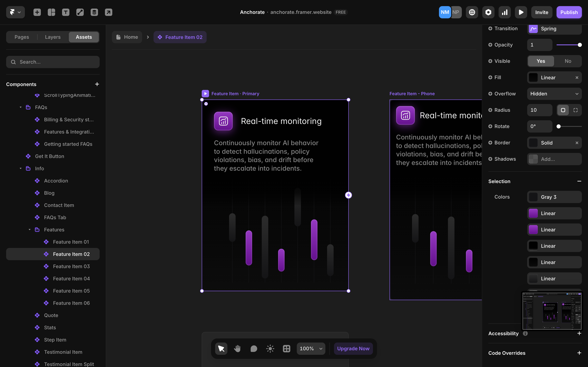Click the Publish button
Viewport: 588px width, 367px height.
[x=569, y=12]
